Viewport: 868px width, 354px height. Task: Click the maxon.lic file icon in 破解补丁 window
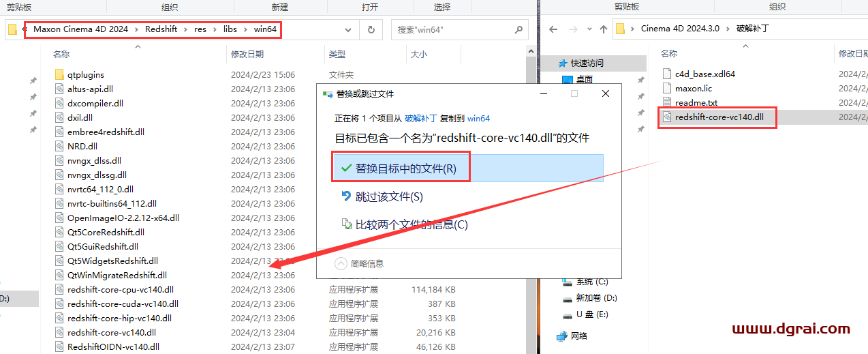point(667,88)
